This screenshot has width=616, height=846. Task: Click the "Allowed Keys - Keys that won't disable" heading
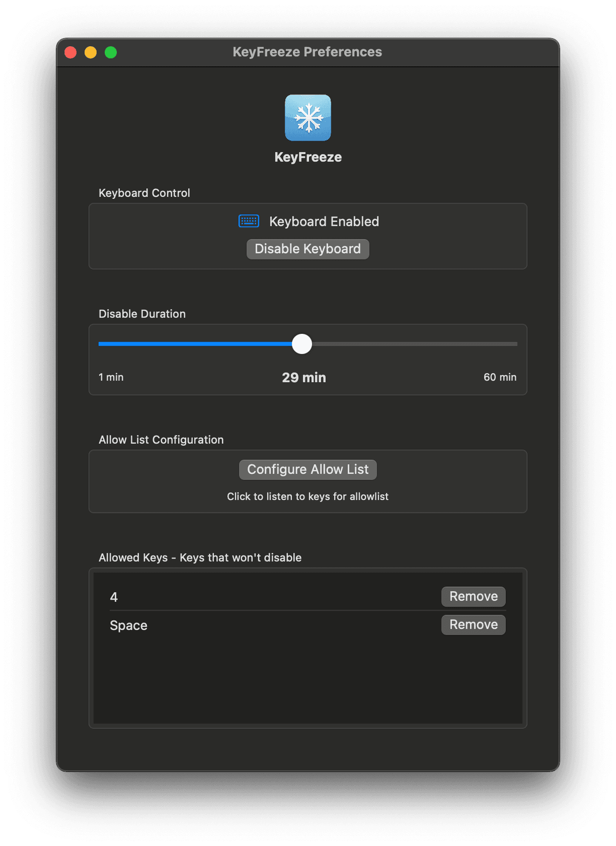pos(200,558)
